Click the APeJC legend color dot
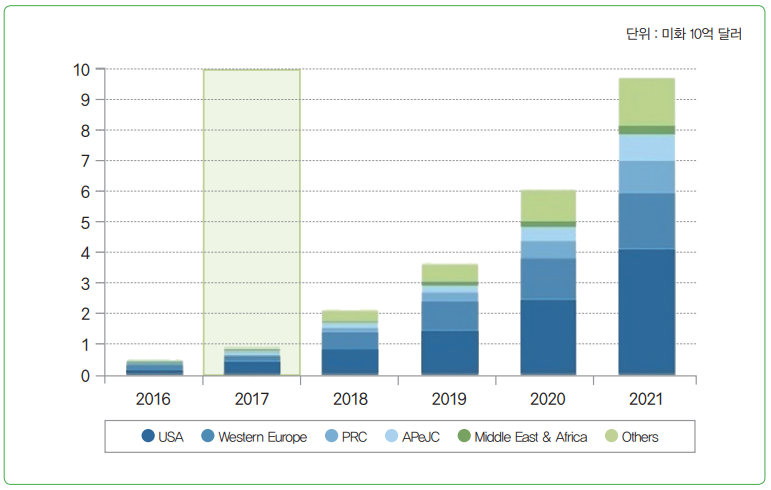The height and width of the screenshot is (490, 771). [x=392, y=435]
